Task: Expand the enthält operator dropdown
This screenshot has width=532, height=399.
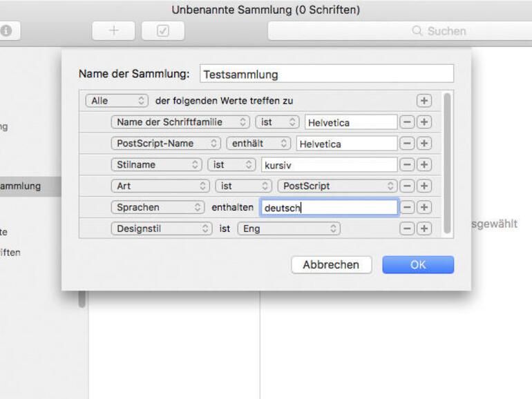Action: 258,144
